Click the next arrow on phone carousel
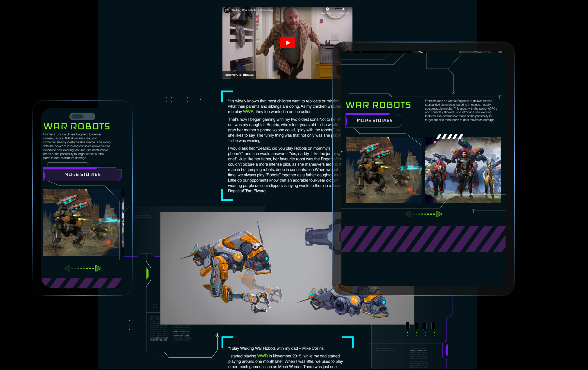Viewport: 588px width, 370px height. pos(98,268)
